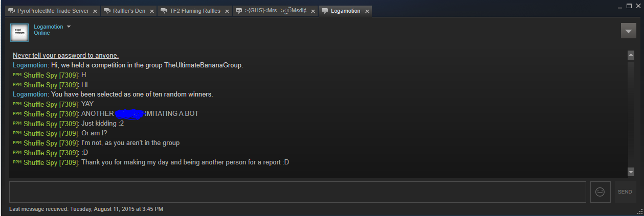Viewport: 644px width, 216px height.
Task: Click the chat scrollbar up arrow
Action: click(631, 55)
